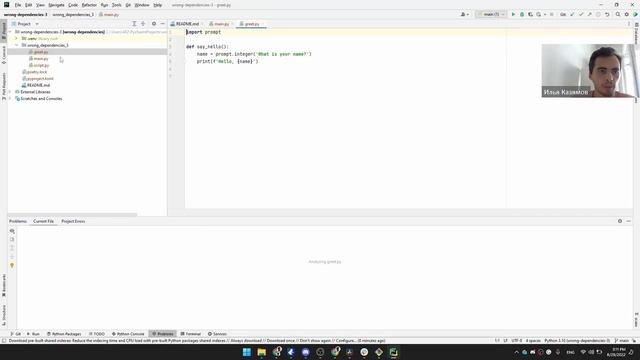Image resolution: width=640 pixels, height=360 pixels.
Task: Toggle the preview eye icon in Problems sidebar
Action: [x=12, y=231]
